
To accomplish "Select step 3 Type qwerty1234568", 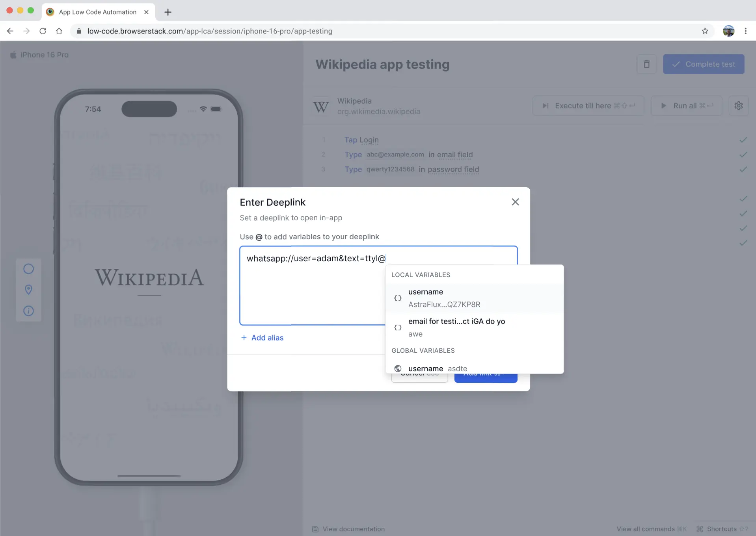I will click(x=412, y=169).
